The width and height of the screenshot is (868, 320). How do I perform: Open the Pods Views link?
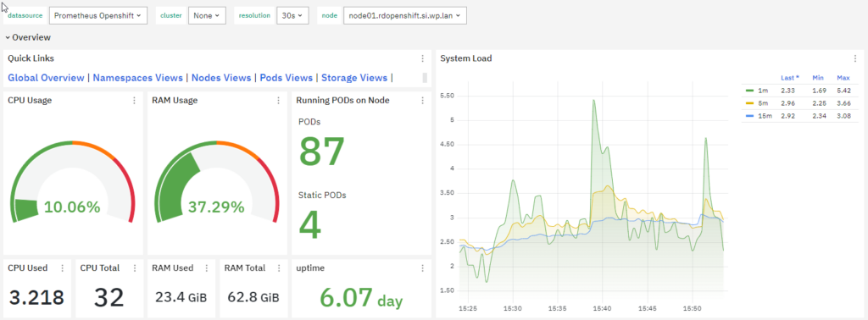[287, 78]
